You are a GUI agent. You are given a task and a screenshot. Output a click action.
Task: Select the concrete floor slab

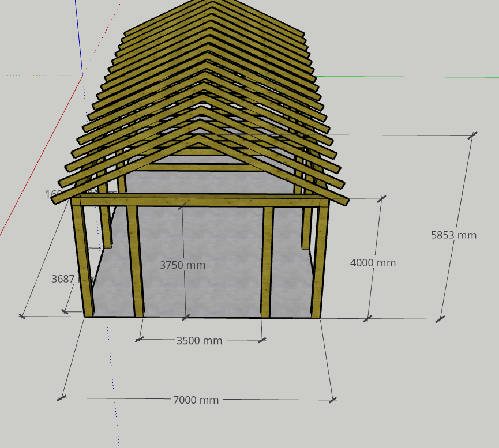[202, 288]
